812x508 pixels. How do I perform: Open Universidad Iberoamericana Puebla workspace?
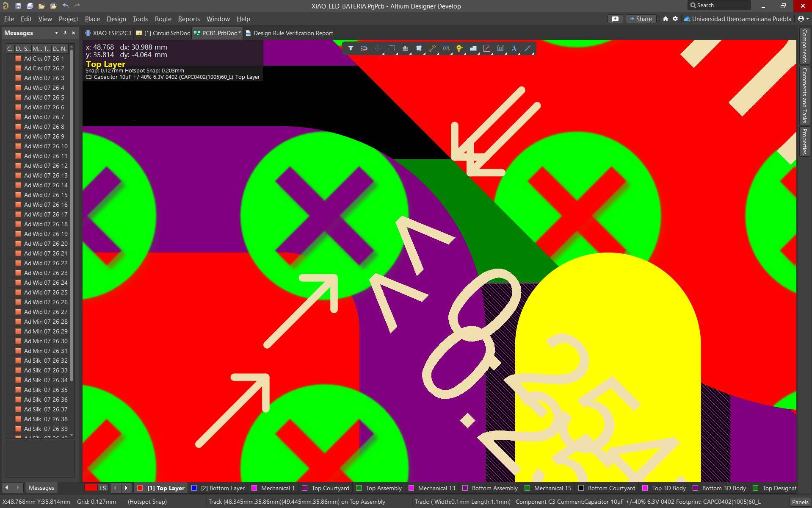click(737, 19)
